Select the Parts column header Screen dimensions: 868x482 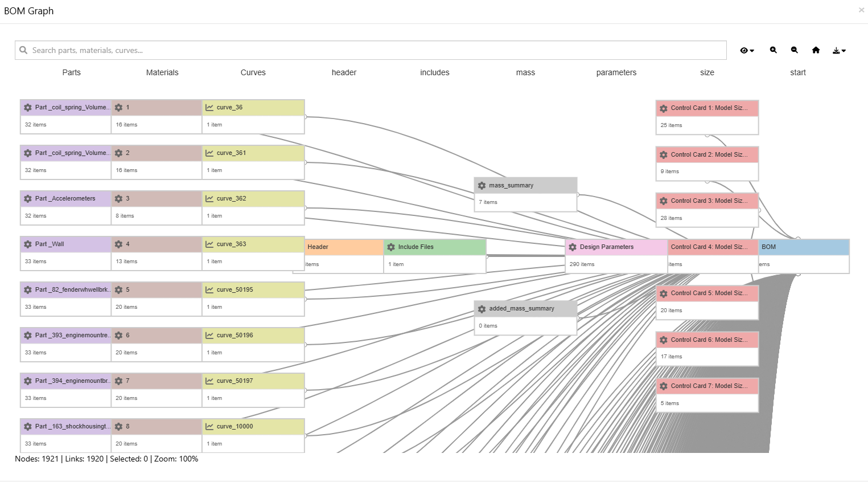point(71,72)
